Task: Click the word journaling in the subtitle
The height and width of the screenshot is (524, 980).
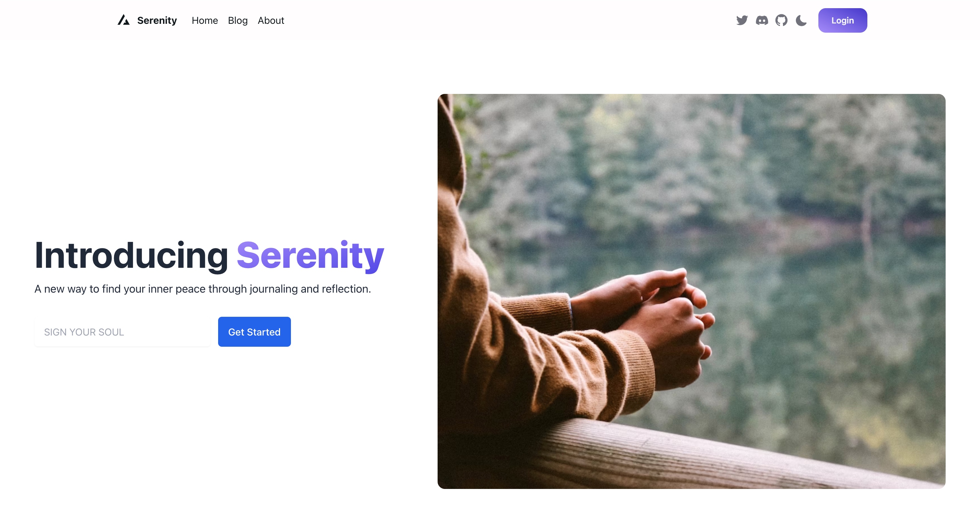Action: click(274, 289)
